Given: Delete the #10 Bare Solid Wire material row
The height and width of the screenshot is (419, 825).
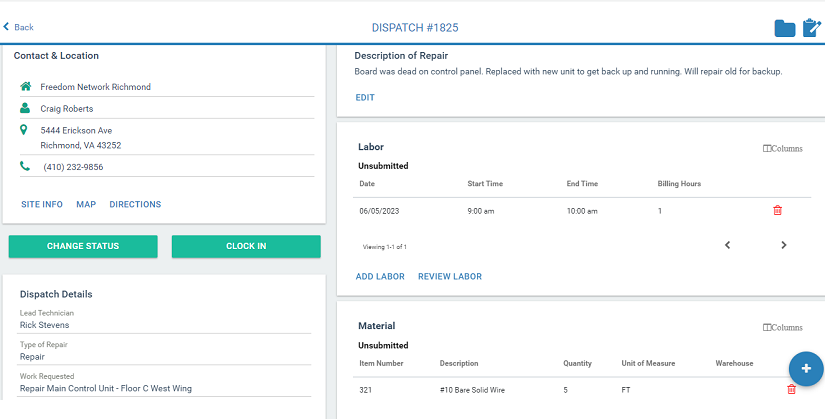Looking at the screenshot, I should (x=791, y=389).
